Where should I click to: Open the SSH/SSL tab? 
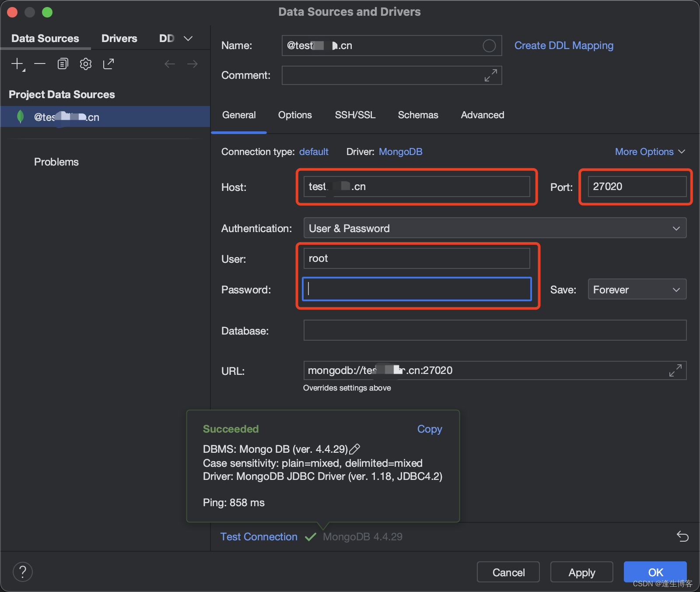[355, 115]
